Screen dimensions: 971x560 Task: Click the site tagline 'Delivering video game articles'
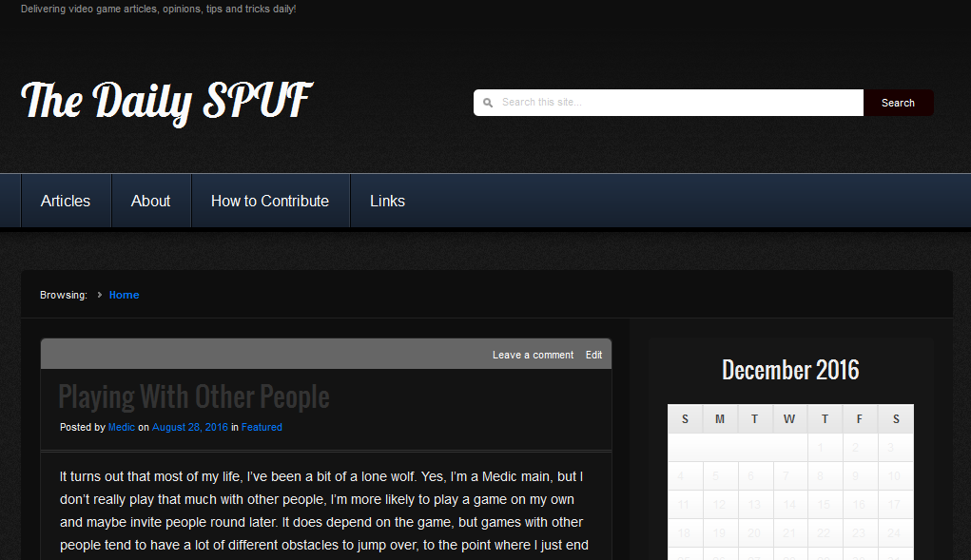159,10
